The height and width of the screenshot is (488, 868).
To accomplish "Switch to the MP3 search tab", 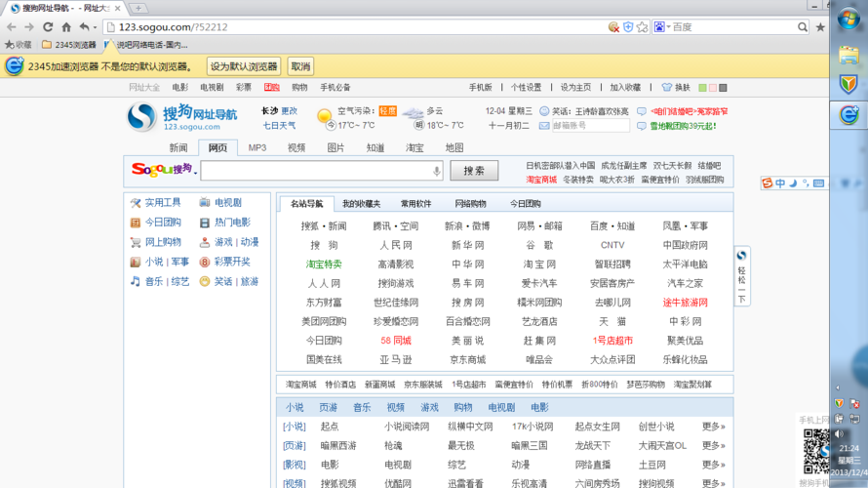I will (256, 148).
